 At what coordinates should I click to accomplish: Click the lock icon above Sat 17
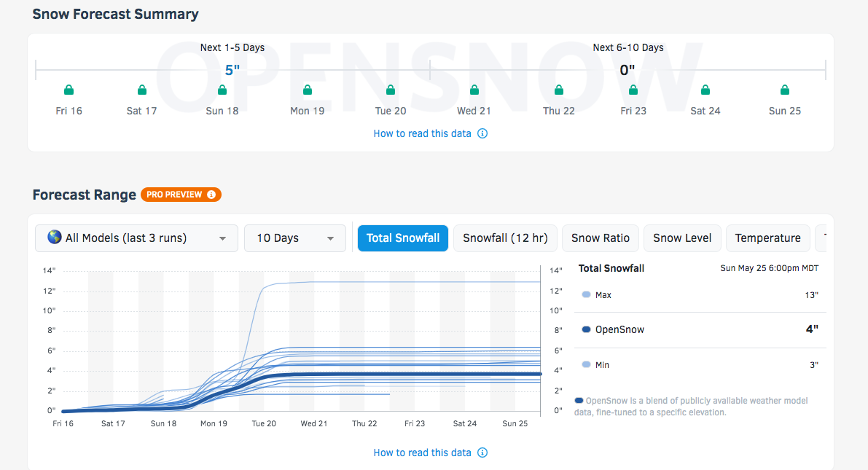[141, 90]
